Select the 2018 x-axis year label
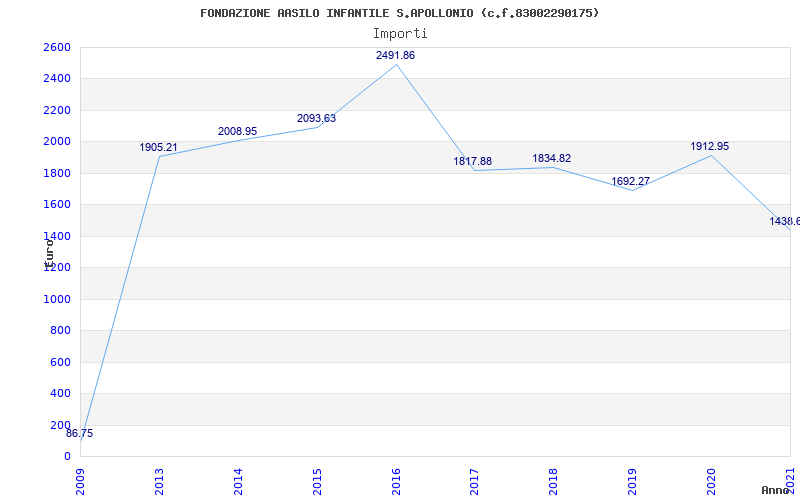Image resolution: width=800 pixels, height=500 pixels. click(x=554, y=480)
